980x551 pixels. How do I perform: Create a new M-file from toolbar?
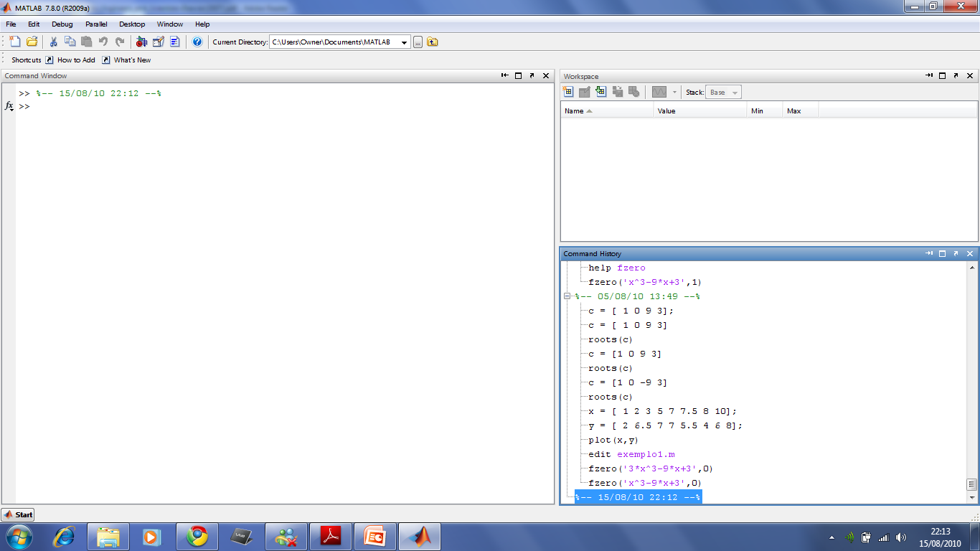(x=15, y=42)
